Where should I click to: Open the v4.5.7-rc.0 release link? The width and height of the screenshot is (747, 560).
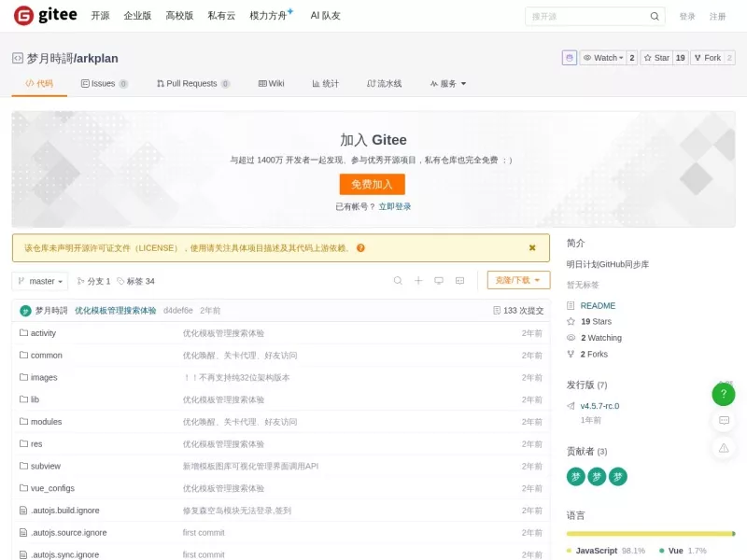[599, 406]
